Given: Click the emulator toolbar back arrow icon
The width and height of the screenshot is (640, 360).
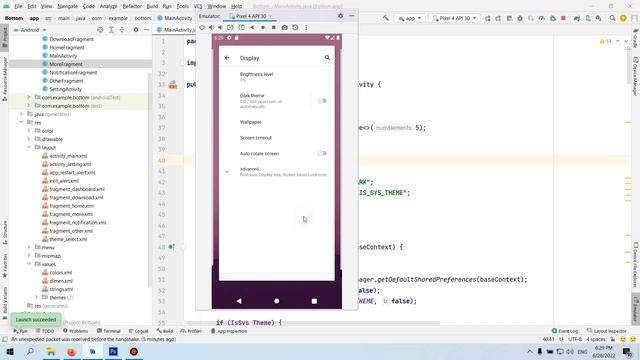Looking at the screenshot, I should click(252, 27).
